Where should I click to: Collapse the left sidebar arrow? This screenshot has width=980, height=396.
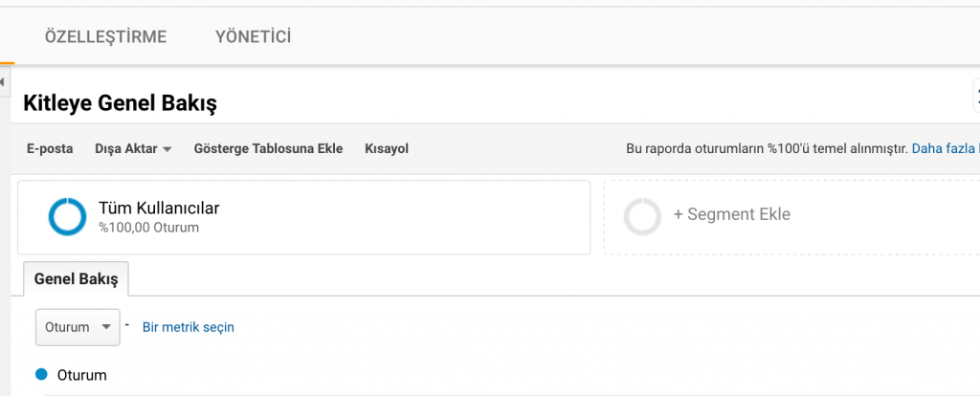click(x=3, y=83)
